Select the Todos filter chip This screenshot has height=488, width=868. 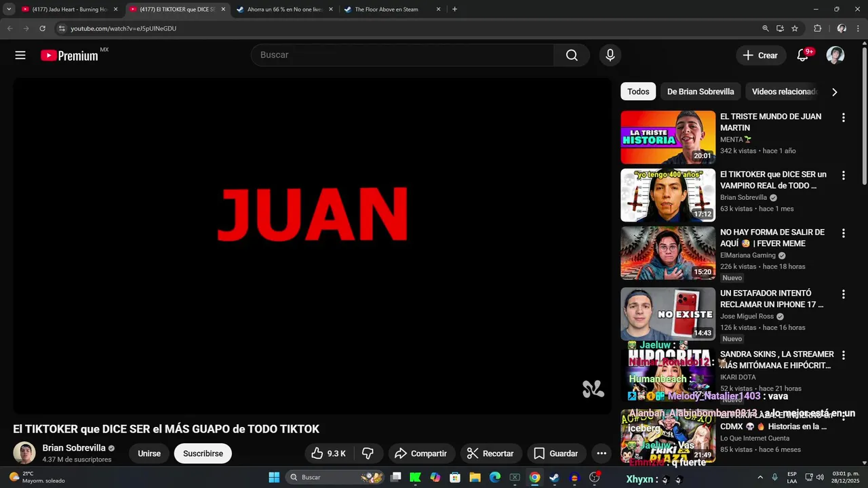point(638,91)
